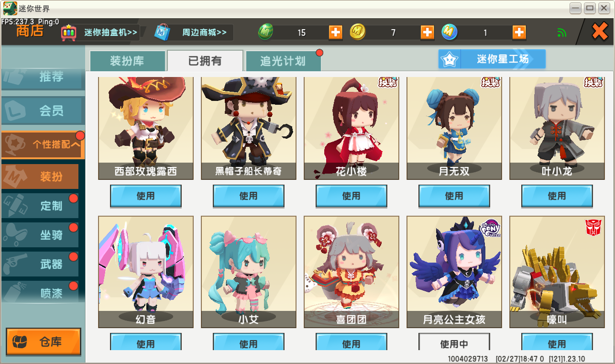The height and width of the screenshot is (364, 615).
Task: Select the 嚎叫 Transformers skin thumbnail
Action: pos(557,272)
